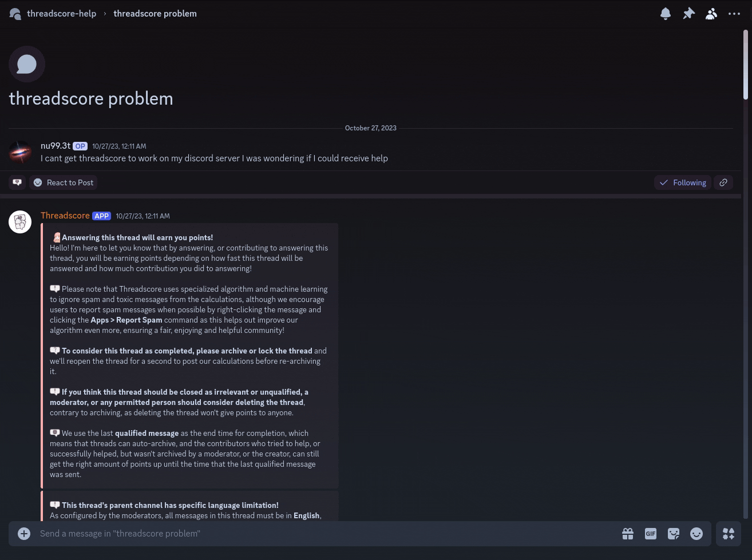Open the Apps launcher button
Viewport: 752px width, 560px height.
coord(729,534)
